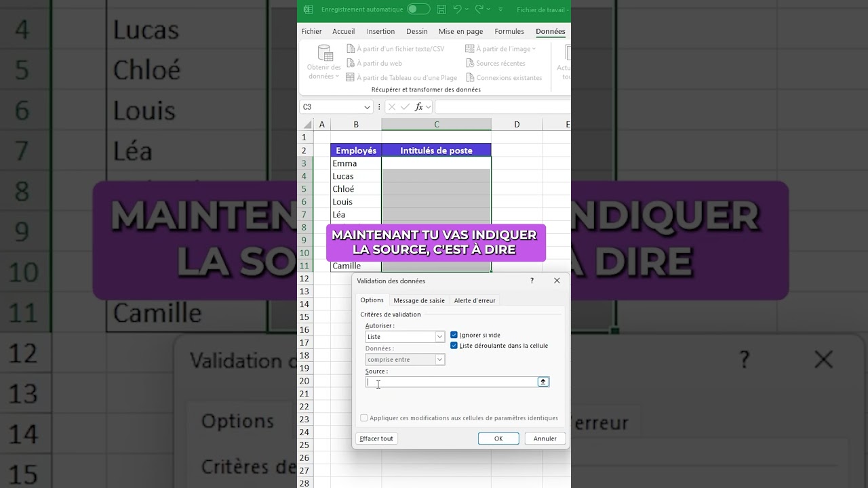
Task: Switch to the Accueil ribbon tab
Action: pos(344,31)
